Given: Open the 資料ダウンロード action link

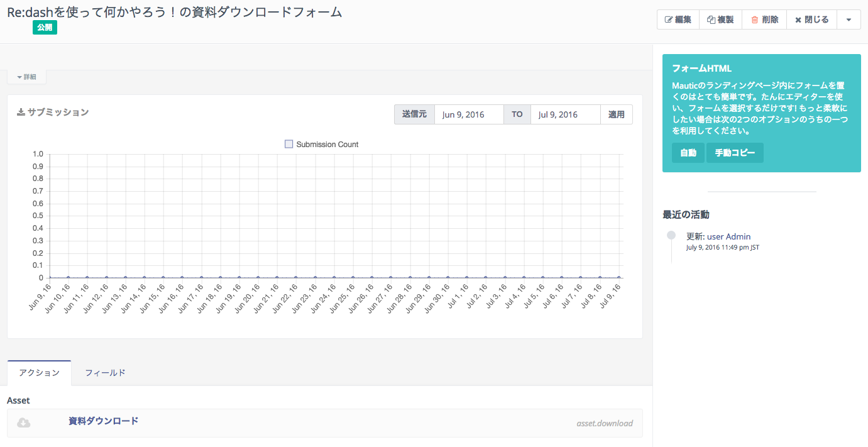Looking at the screenshot, I should click(103, 421).
